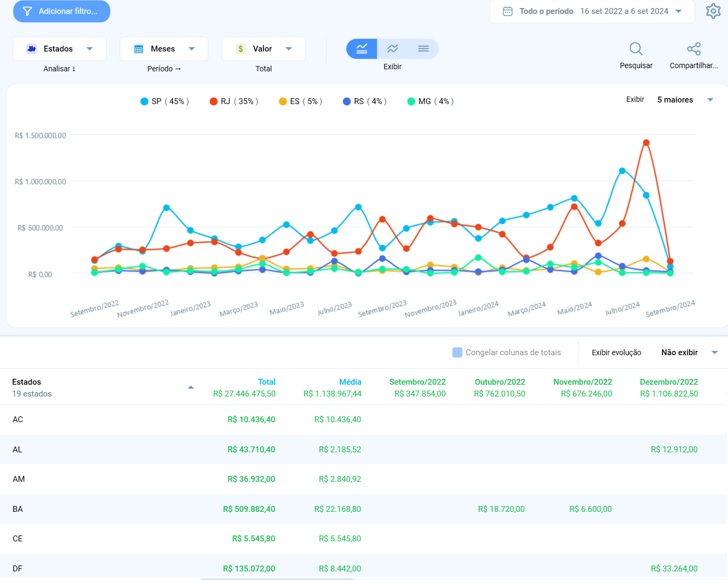Open the Valor total dropdown

(264, 49)
